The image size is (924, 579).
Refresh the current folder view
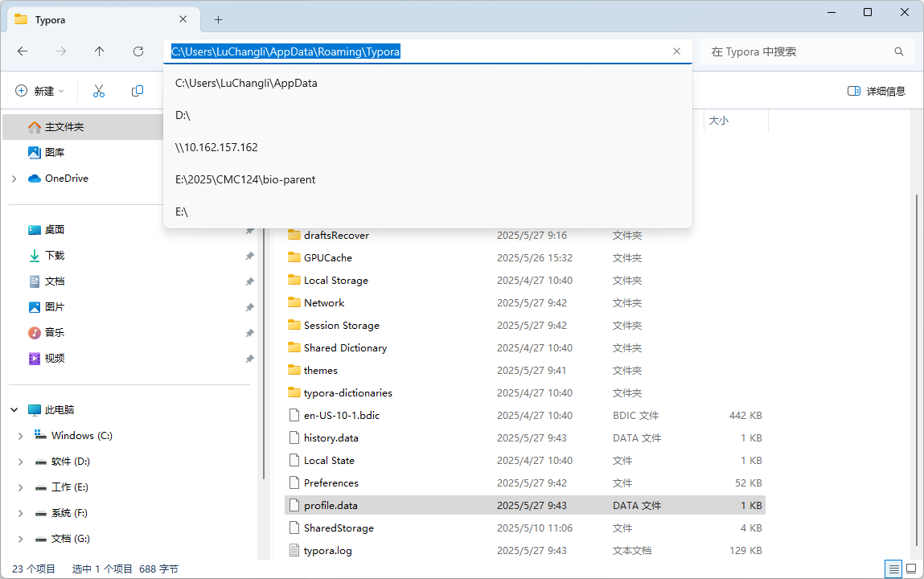pyautogui.click(x=138, y=51)
